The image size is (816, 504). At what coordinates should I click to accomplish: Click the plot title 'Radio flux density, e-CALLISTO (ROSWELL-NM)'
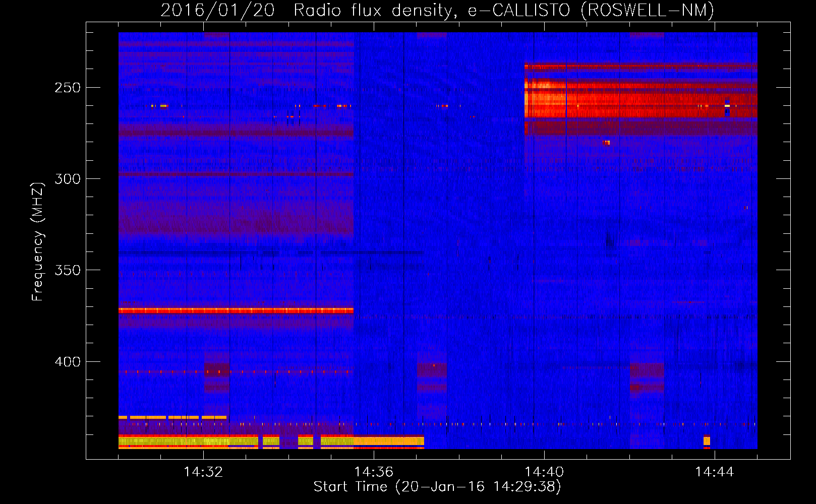(x=504, y=10)
